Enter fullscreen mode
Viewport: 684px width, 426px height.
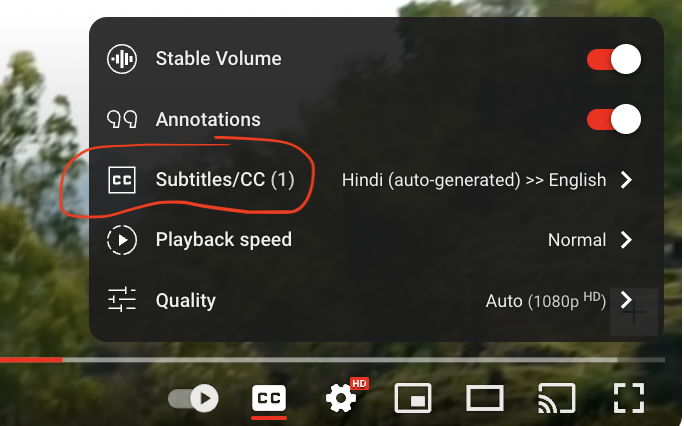628,398
